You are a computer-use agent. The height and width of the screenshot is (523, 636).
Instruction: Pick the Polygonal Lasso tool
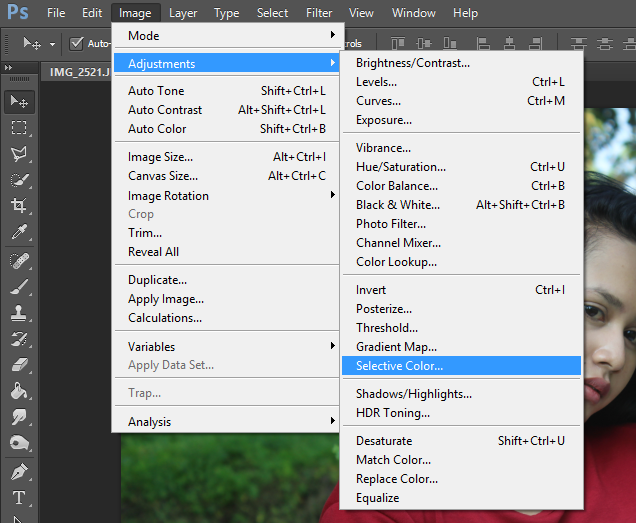(x=19, y=154)
